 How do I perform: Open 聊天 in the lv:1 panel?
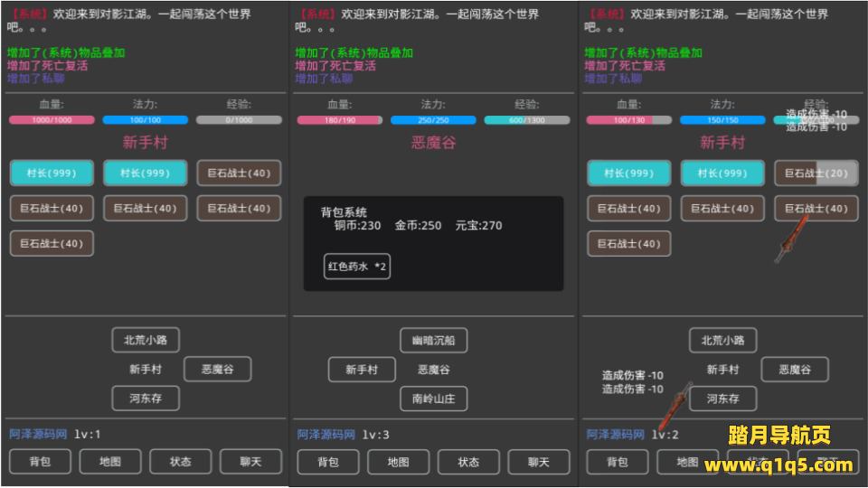[x=250, y=462]
